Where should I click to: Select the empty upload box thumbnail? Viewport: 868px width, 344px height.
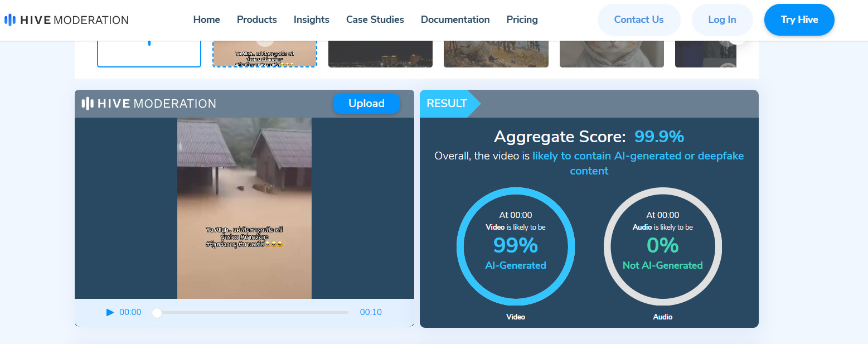coord(149,54)
